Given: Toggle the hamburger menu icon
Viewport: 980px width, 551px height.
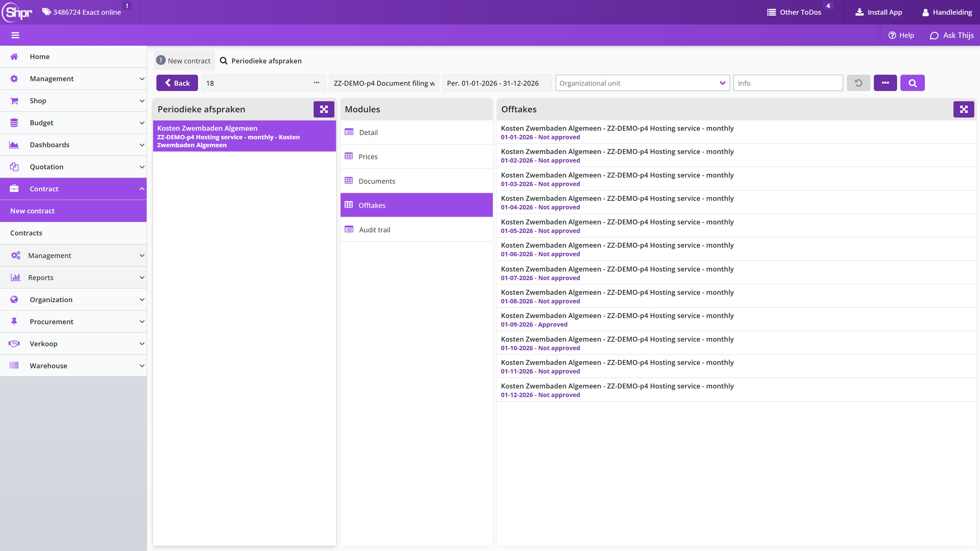Looking at the screenshot, I should click(15, 36).
